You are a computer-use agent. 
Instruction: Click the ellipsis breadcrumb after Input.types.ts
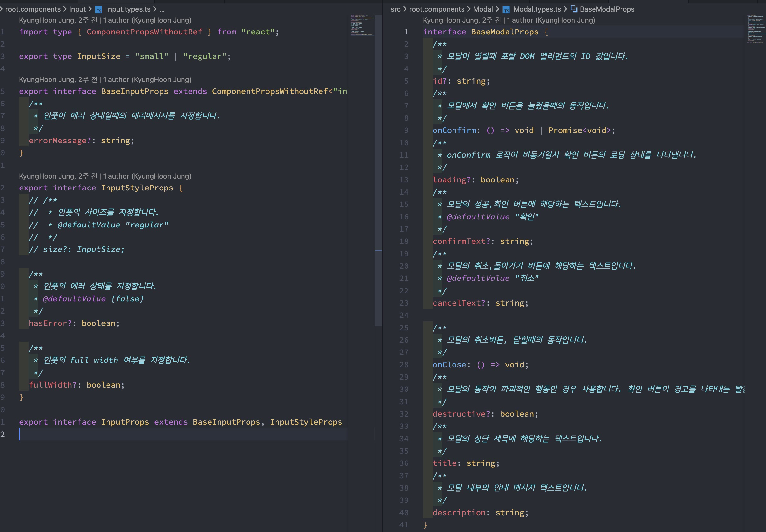[162, 9]
